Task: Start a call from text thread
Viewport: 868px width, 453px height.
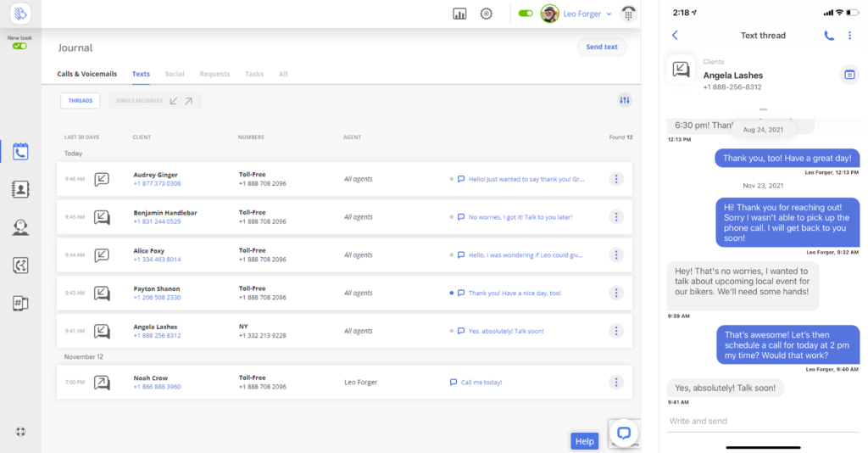Action: (x=829, y=36)
